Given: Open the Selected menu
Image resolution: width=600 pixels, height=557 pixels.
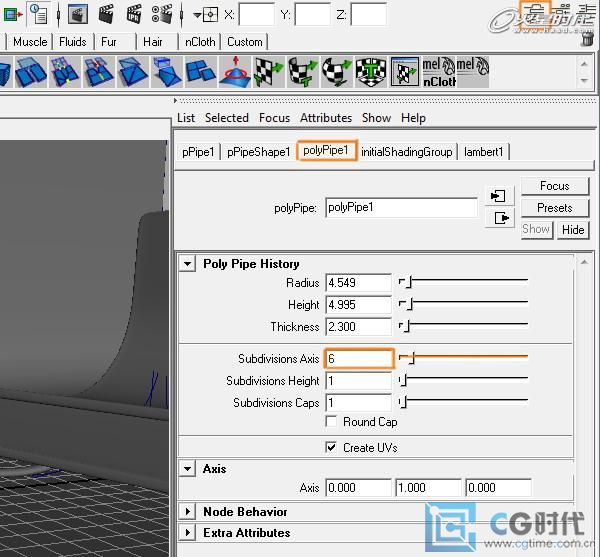Looking at the screenshot, I should (x=227, y=118).
